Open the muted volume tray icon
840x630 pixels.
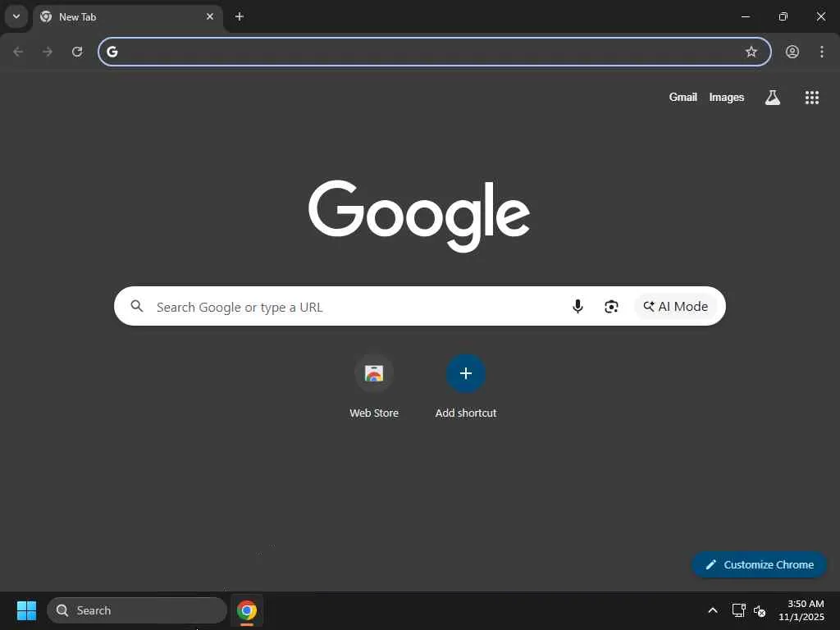tap(759, 610)
